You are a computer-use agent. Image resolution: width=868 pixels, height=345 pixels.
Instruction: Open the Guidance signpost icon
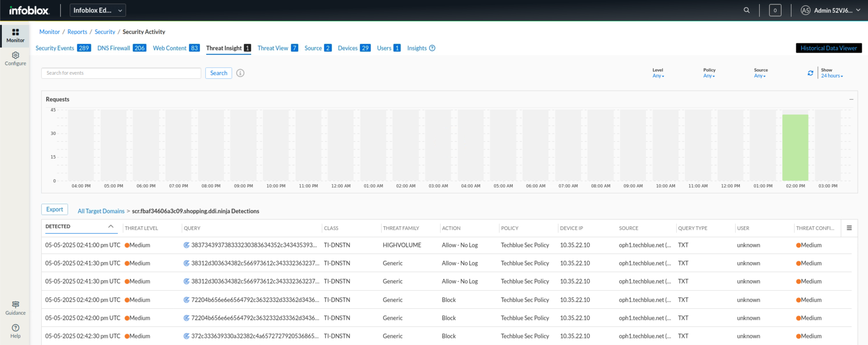[15, 304]
